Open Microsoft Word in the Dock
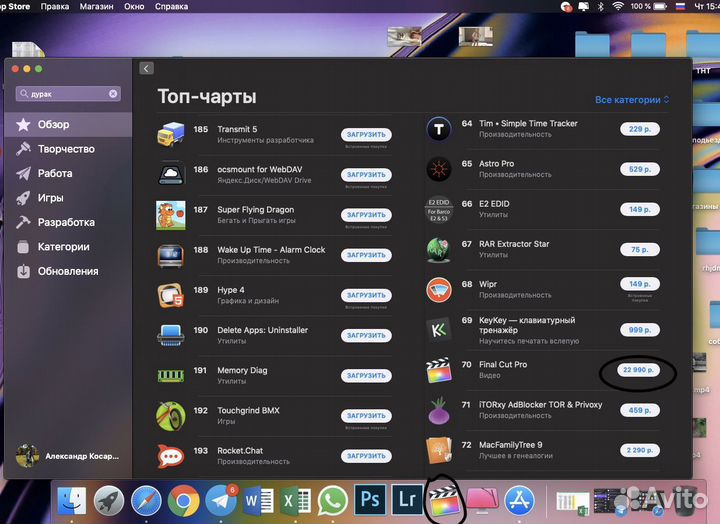Image resolution: width=720 pixels, height=524 pixels. click(258, 501)
